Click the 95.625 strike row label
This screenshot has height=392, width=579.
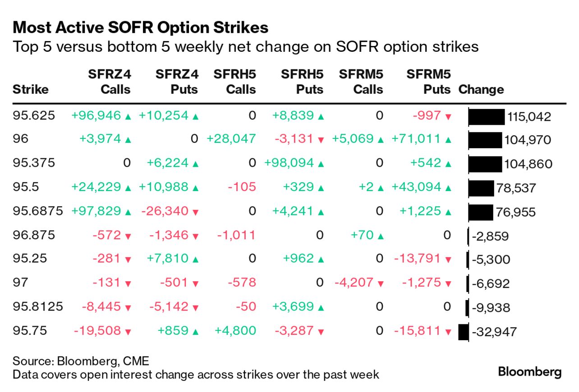point(34,116)
